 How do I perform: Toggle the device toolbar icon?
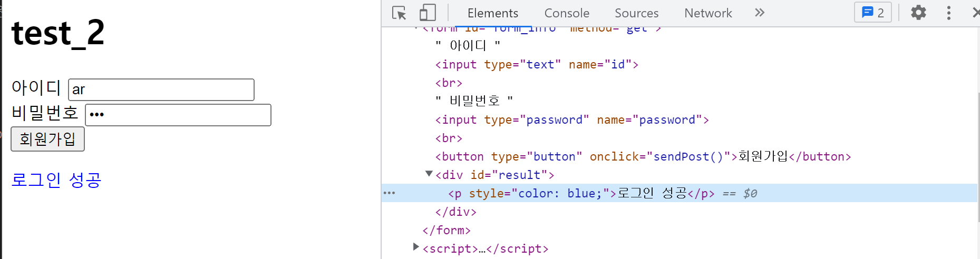pyautogui.click(x=428, y=13)
